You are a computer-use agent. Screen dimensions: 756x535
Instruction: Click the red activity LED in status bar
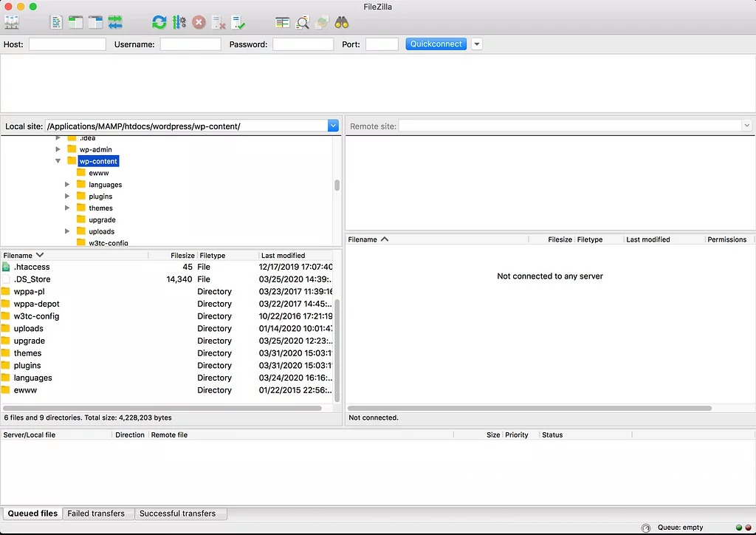(x=749, y=528)
